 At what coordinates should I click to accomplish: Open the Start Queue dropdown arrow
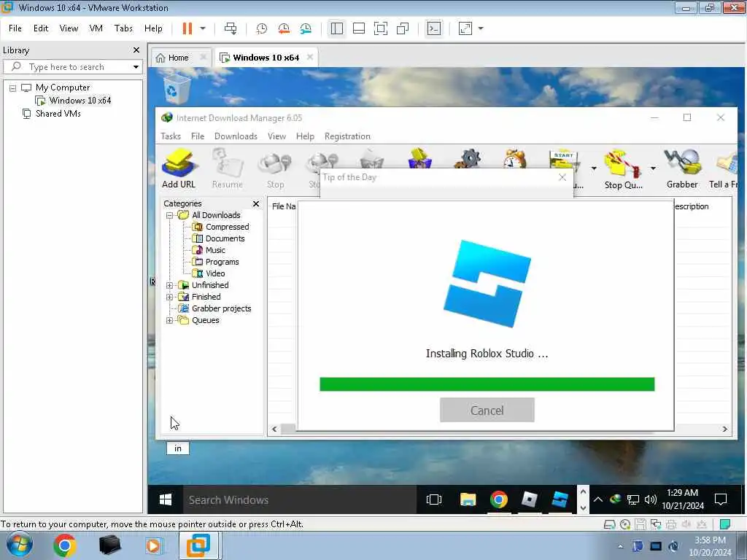(594, 168)
